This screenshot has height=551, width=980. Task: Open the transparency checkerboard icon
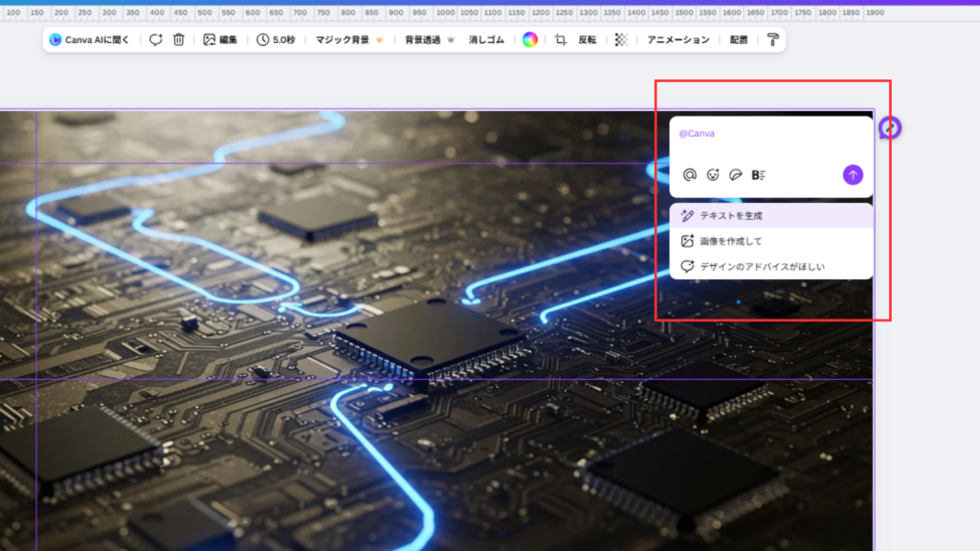pyautogui.click(x=621, y=40)
